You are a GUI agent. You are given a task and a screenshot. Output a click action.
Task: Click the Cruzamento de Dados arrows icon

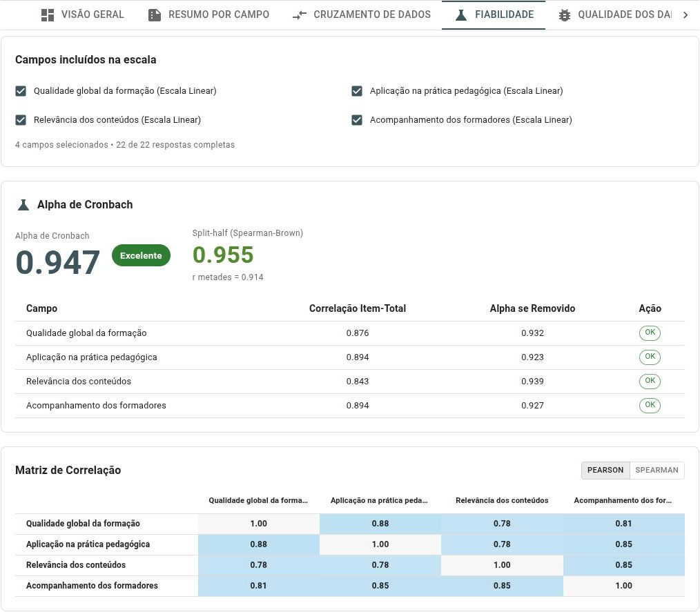300,14
